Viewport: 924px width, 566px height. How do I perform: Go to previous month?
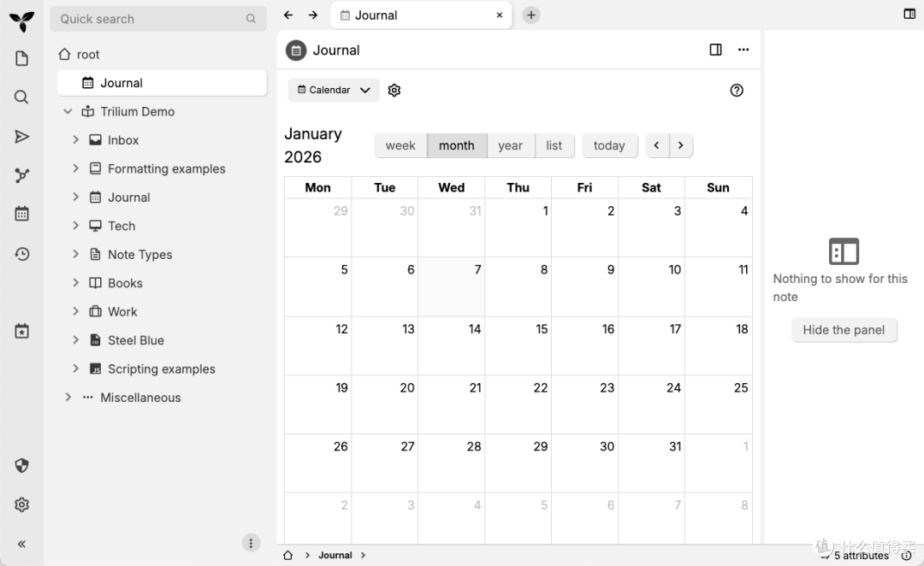pos(657,145)
